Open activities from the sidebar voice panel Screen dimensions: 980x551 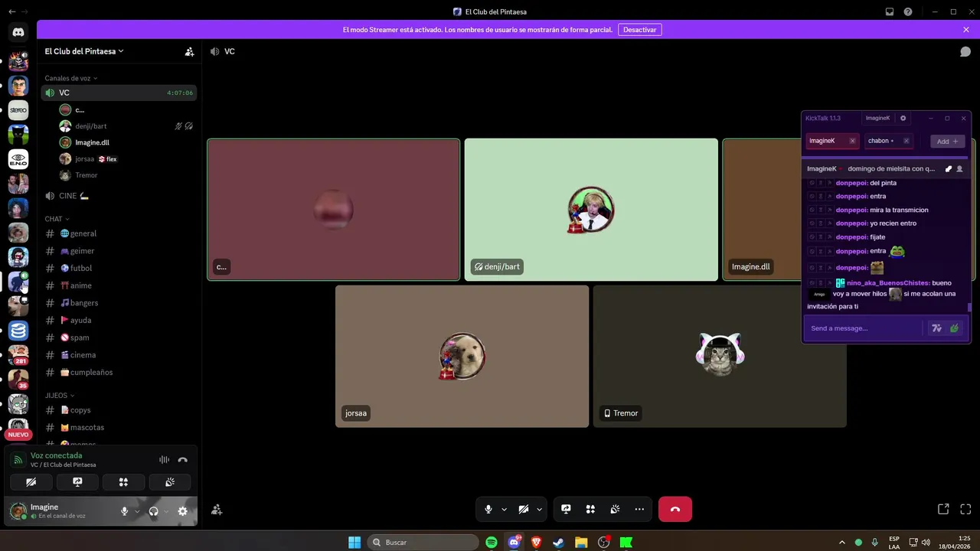(123, 482)
